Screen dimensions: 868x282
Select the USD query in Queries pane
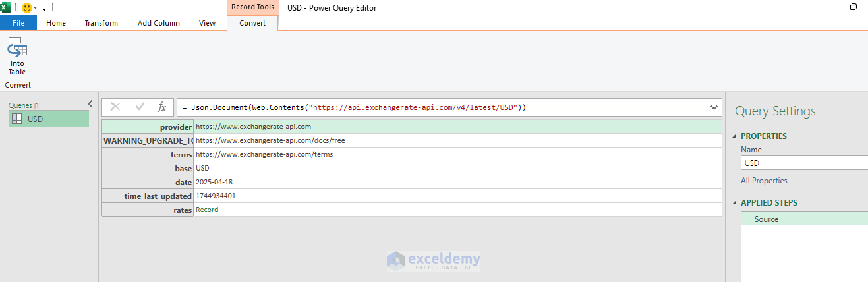pos(48,119)
